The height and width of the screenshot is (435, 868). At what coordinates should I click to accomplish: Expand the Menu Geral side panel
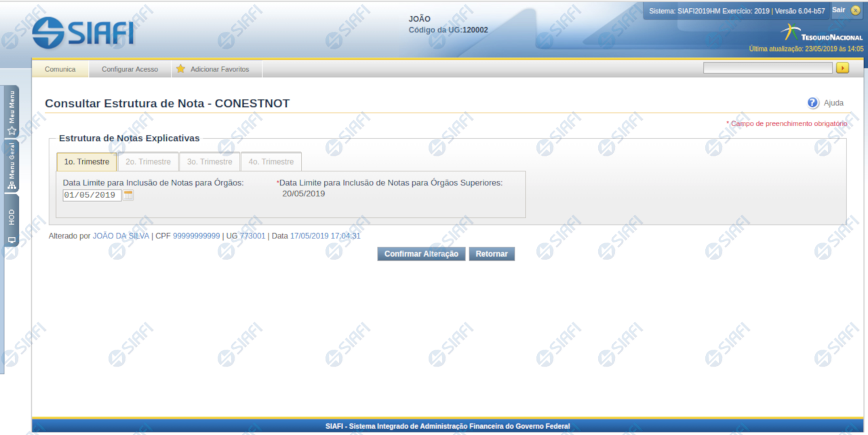point(12,166)
